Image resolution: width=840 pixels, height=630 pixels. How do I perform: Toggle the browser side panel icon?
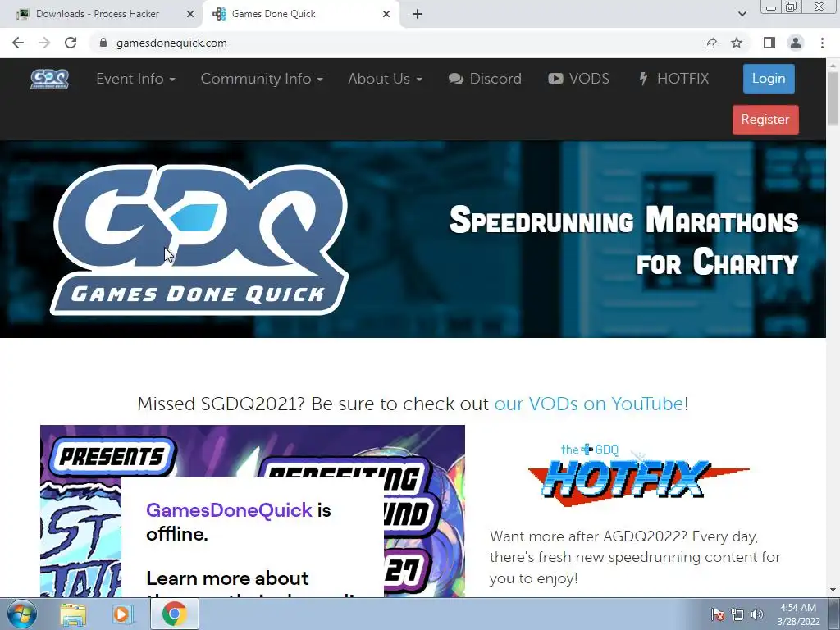click(769, 43)
